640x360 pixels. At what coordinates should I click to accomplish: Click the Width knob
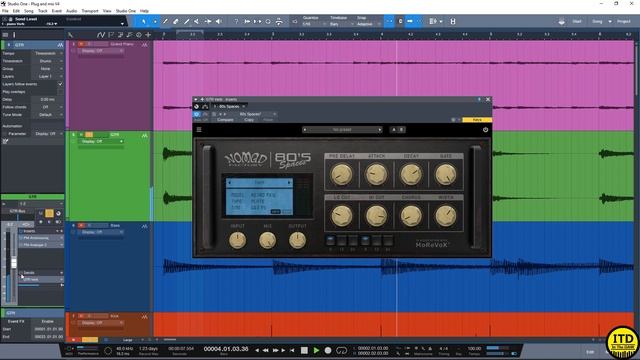[x=446, y=216]
